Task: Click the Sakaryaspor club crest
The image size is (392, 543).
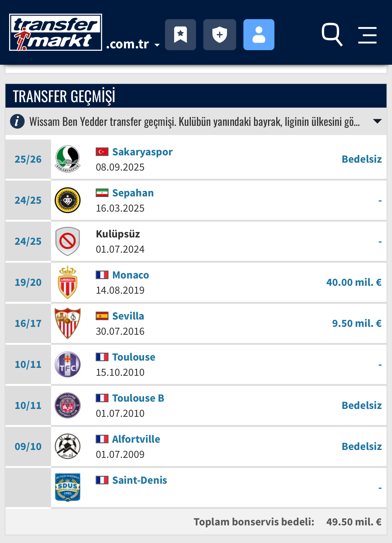Action: [x=67, y=159]
